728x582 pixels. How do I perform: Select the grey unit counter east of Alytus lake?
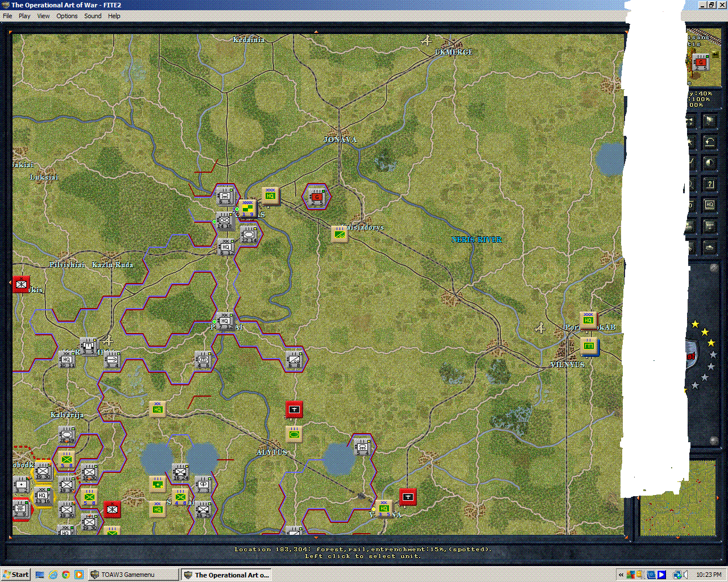pyautogui.click(x=362, y=446)
